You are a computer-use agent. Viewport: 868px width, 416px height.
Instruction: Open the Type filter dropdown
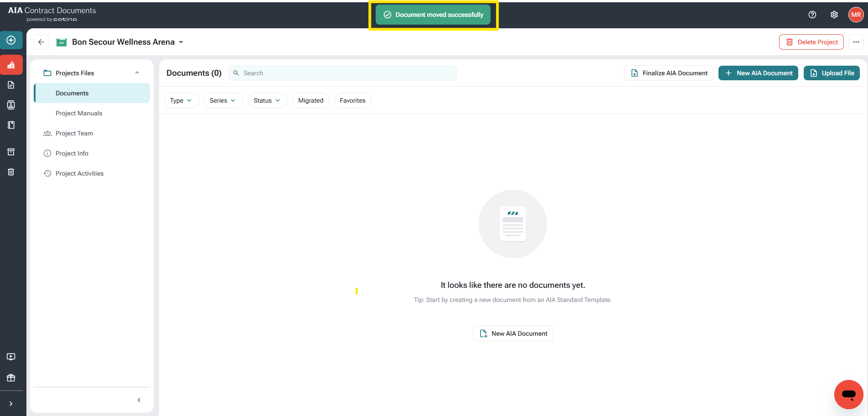(x=181, y=100)
